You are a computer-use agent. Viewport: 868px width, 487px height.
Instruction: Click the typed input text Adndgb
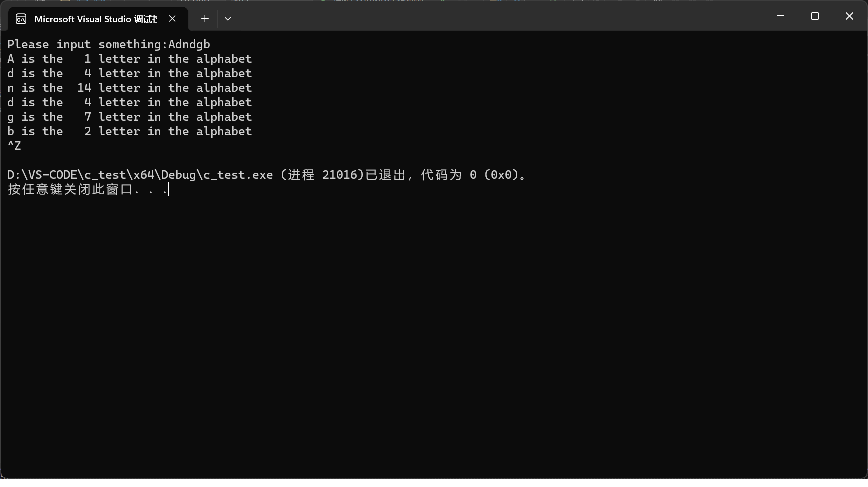click(x=189, y=44)
